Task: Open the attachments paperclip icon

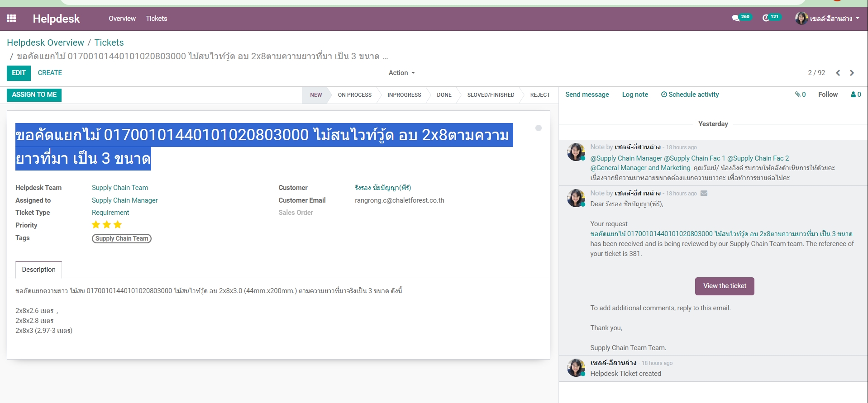Action: coord(800,95)
